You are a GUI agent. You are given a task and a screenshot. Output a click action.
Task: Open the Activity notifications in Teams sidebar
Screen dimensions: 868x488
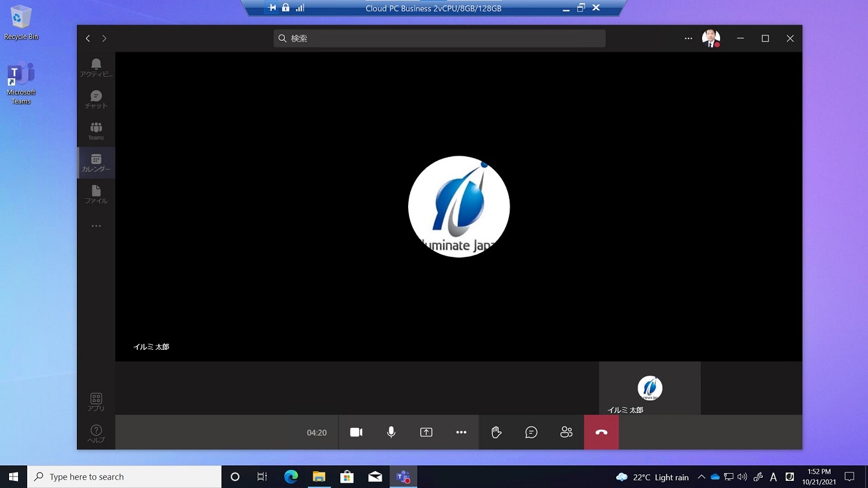96,68
